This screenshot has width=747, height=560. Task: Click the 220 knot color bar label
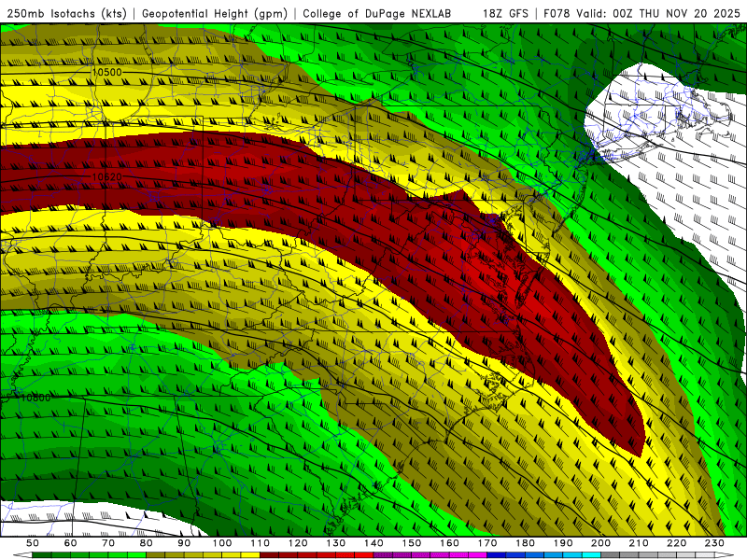[677, 543]
